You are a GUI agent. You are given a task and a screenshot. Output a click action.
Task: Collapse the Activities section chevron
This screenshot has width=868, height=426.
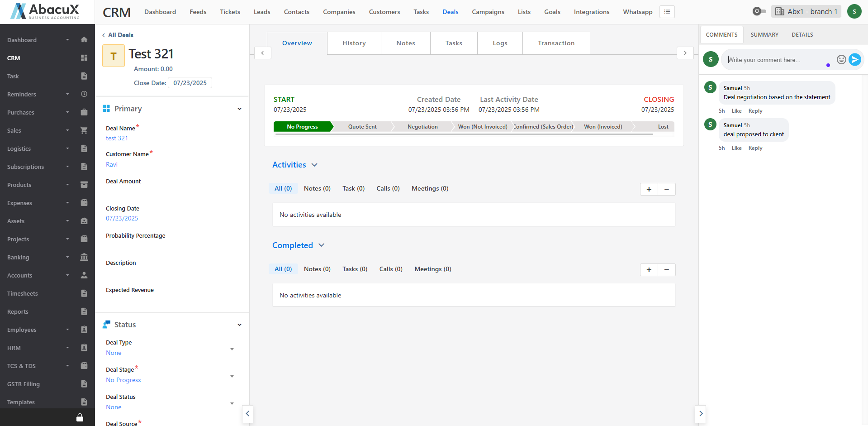coord(314,165)
